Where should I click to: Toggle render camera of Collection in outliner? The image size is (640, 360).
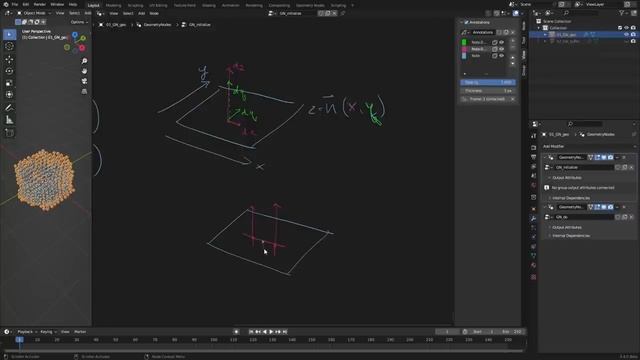point(633,28)
